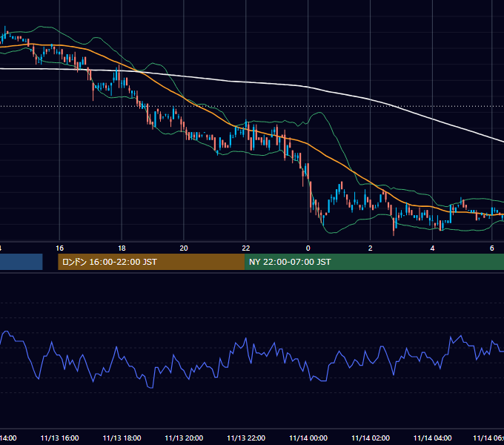Click the 11/13 20:00 date label

coord(184,438)
